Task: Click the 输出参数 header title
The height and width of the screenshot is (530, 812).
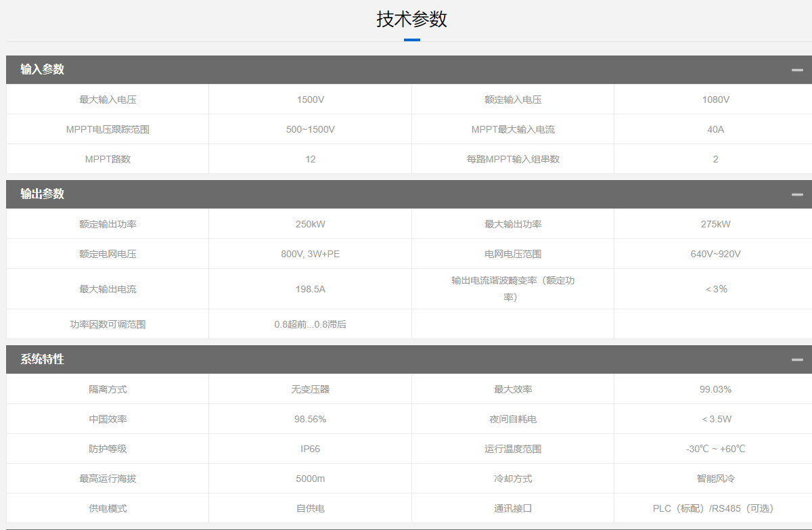Action: (x=42, y=194)
